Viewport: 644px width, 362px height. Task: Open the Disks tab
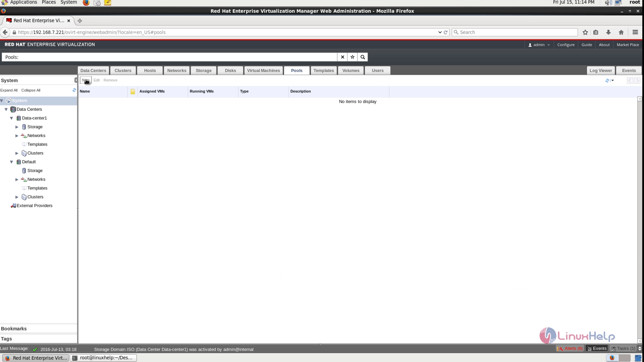230,70
